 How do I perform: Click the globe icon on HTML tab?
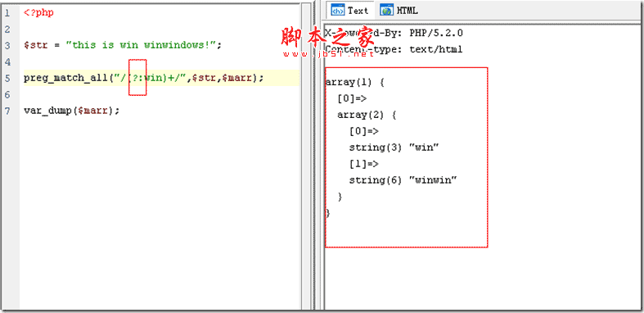pos(386,11)
